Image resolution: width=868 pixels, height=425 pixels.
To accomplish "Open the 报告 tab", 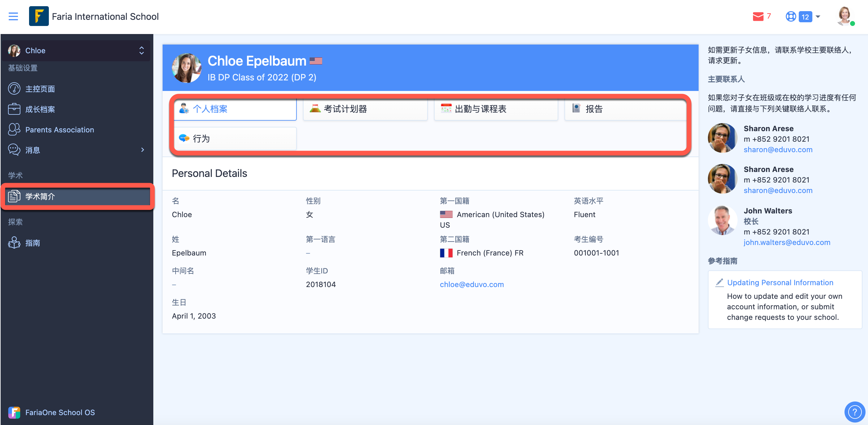I will tap(625, 109).
